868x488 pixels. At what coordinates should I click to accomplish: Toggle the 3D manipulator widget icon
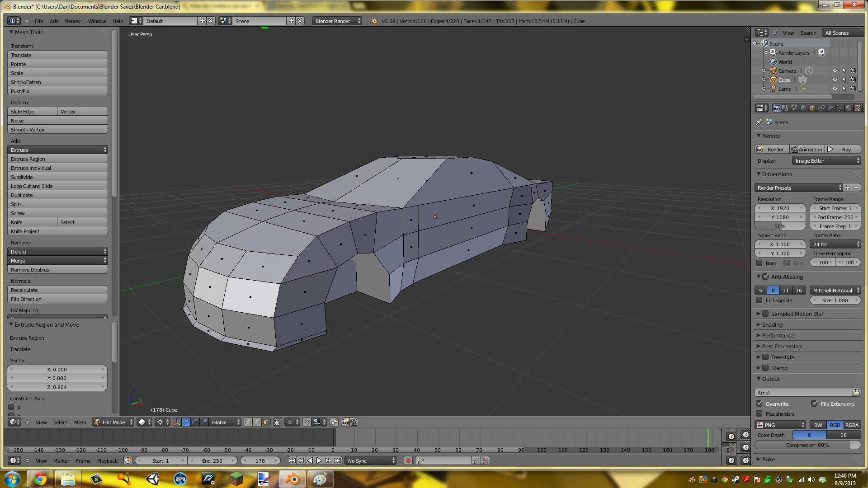coord(177,422)
